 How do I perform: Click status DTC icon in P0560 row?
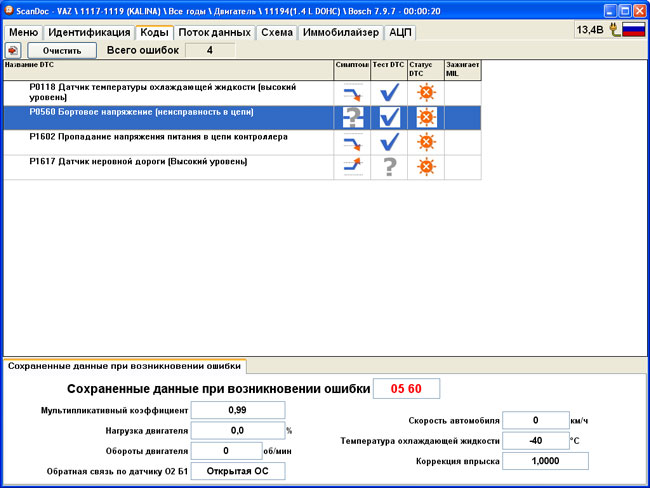click(x=425, y=117)
